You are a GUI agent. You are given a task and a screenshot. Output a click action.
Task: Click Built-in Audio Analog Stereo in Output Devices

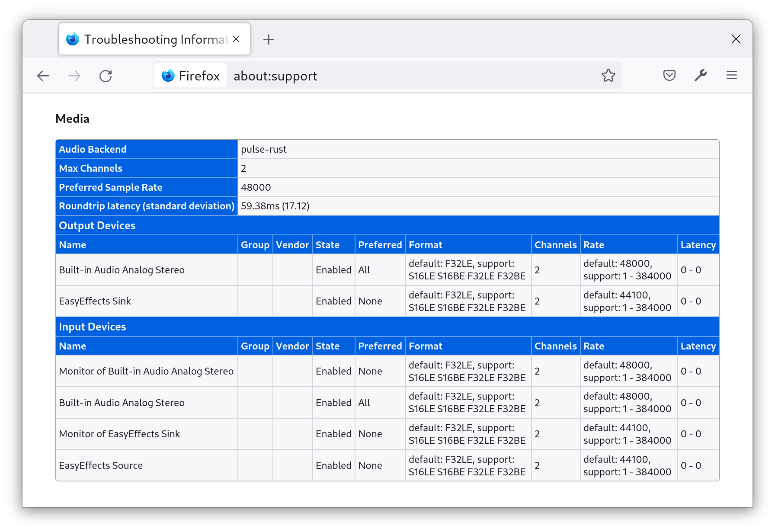(x=122, y=270)
